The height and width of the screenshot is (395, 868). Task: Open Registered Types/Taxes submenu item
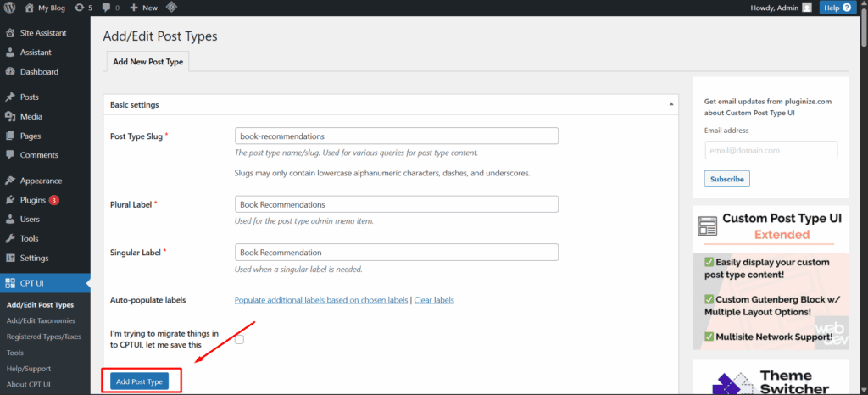[x=44, y=337]
